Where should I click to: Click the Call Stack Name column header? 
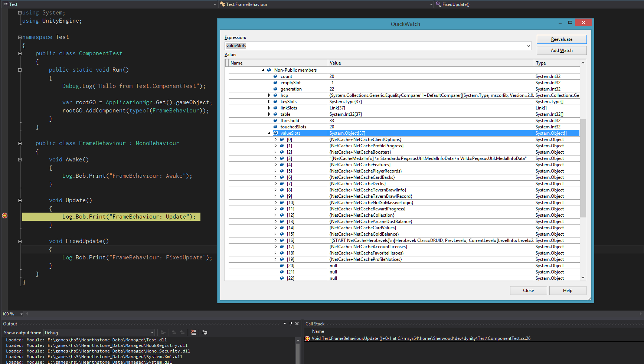(x=318, y=331)
